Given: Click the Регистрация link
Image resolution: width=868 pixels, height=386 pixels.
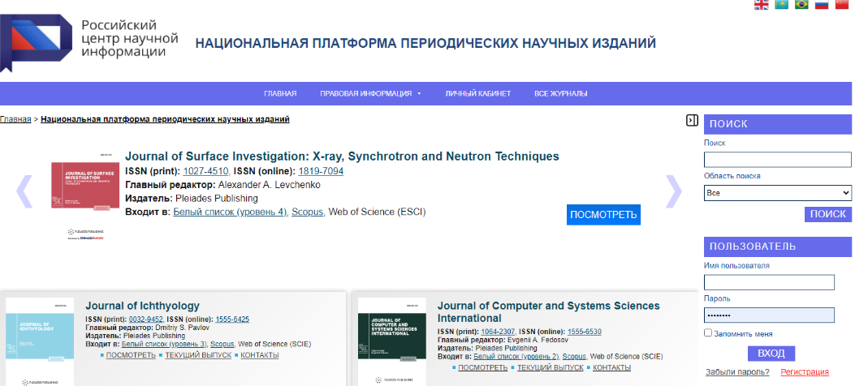Looking at the screenshot, I should pyautogui.click(x=805, y=371).
